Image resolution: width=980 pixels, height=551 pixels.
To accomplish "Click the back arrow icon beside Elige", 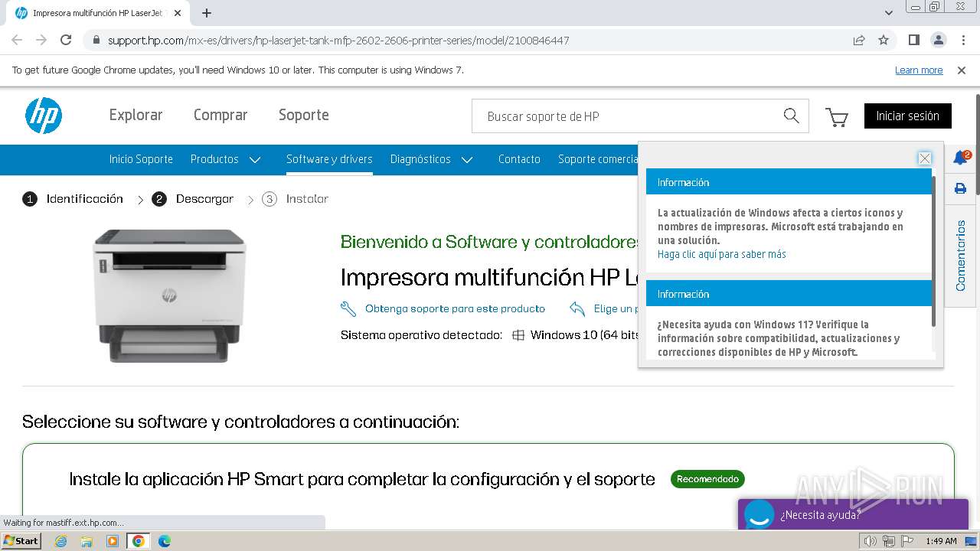I will click(577, 309).
